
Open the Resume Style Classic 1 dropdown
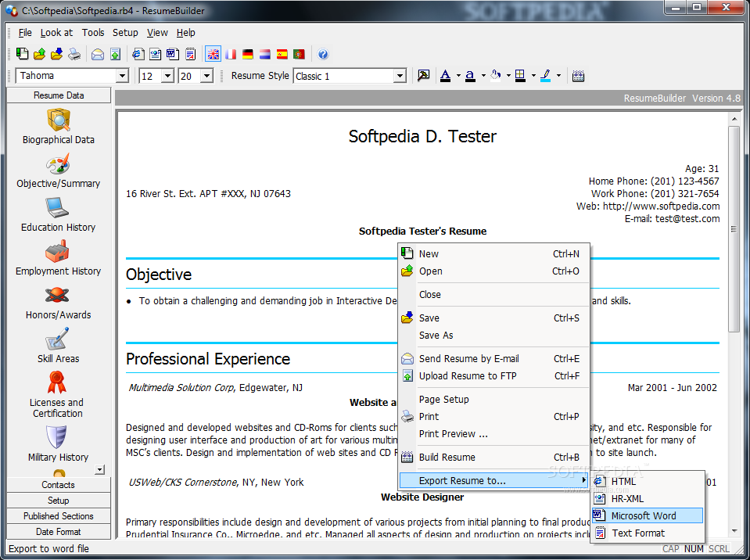[x=400, y=76]
